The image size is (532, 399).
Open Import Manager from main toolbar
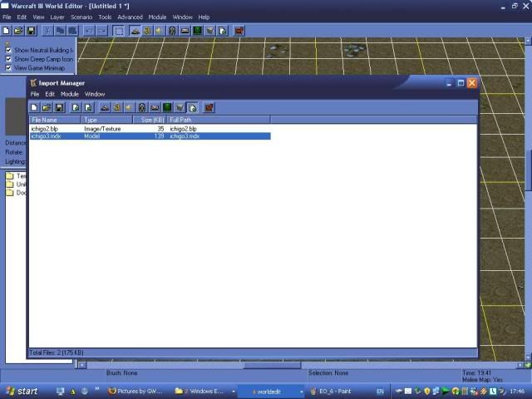click(223, 31)
